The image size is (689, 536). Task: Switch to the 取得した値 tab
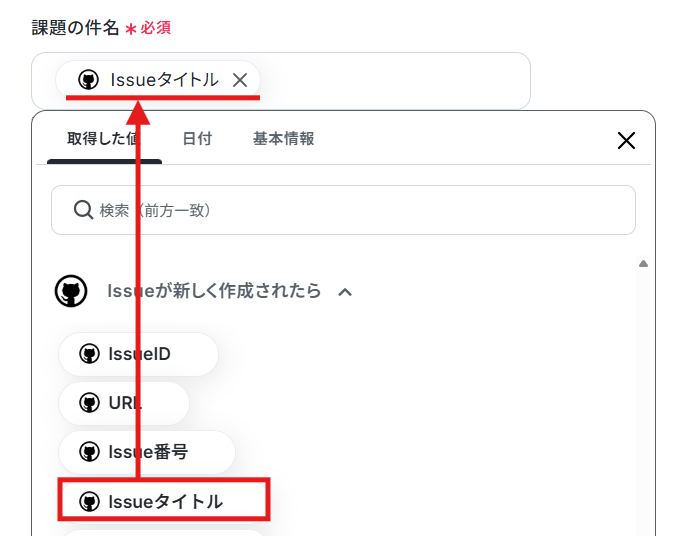click(x=104, y=139)
